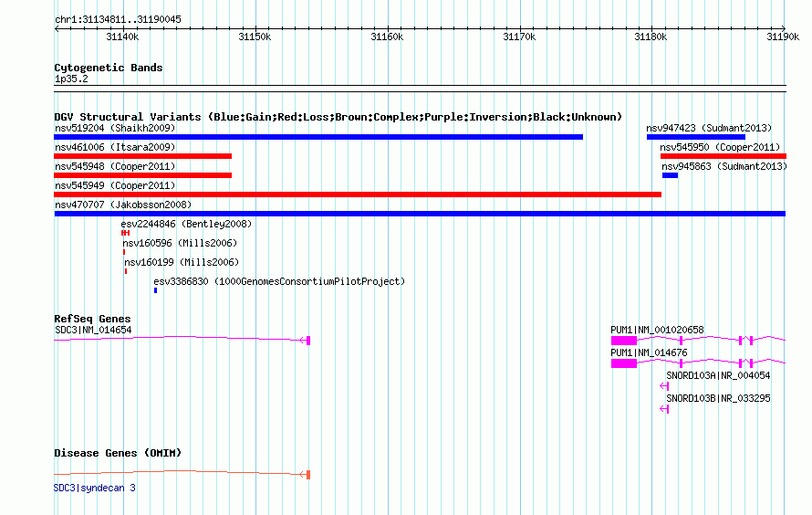Screen dimensions: 812x515
Task: Click the nsv545948 (Cooper2011) red bar
Action: (x=143, y=175)
